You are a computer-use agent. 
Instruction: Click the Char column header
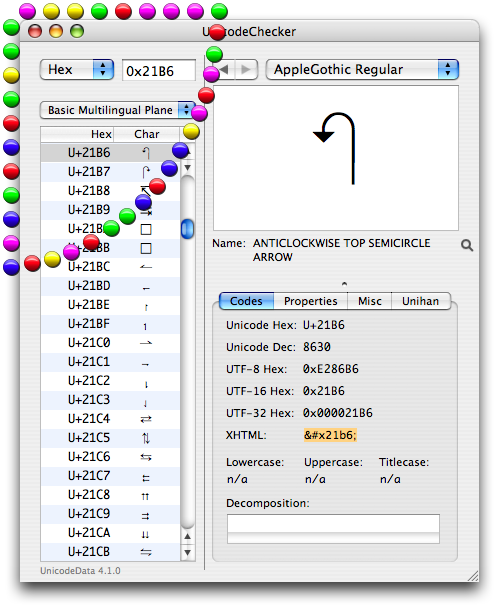tap(146, 134)
